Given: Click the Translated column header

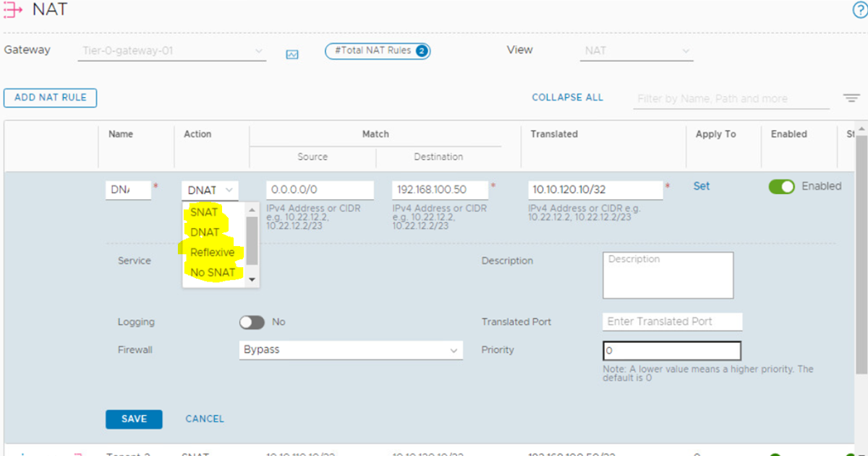Looking at the screenshot, I should pyautogui.click(x=554, y=135).
